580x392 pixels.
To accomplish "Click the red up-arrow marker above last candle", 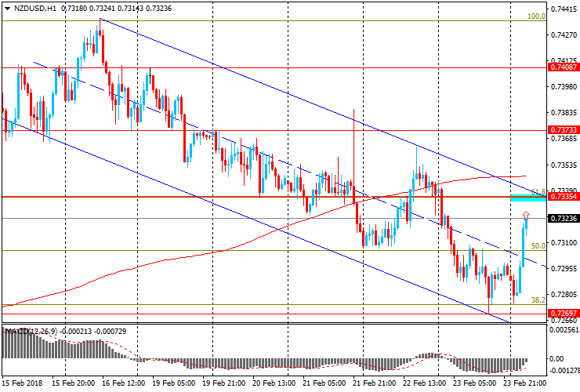I will [526, 215].
